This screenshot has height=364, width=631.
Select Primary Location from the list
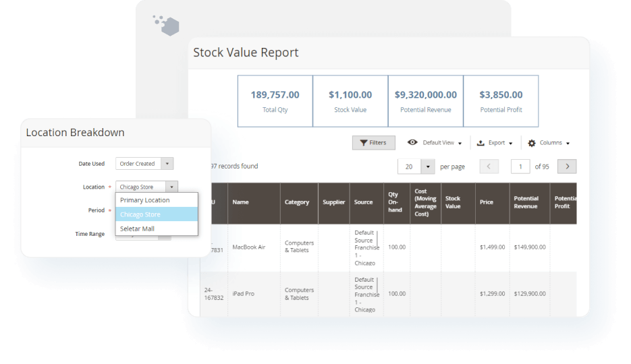(144, 200)
